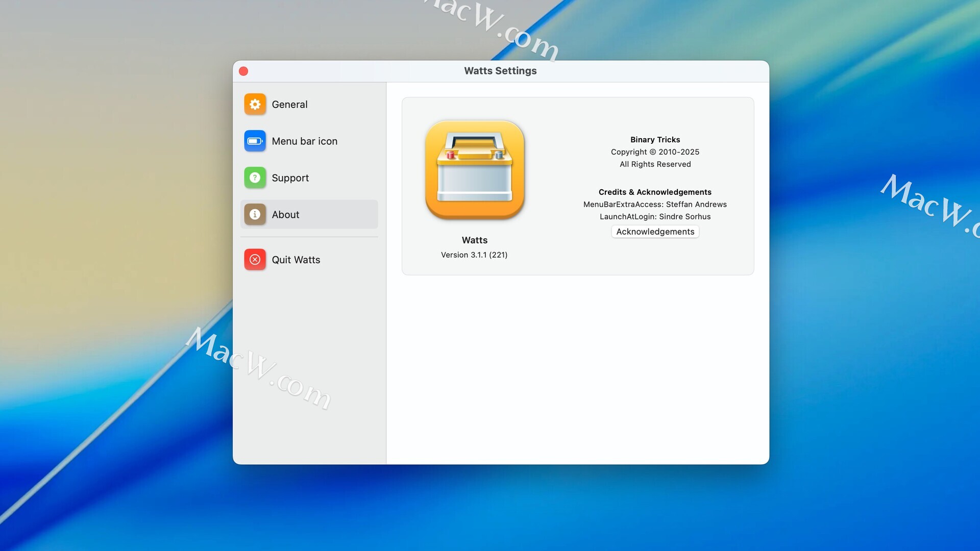Quit Watts from the sidebar
The height and width of the screenshot is (551, 980).
click(x=296, y=260)
